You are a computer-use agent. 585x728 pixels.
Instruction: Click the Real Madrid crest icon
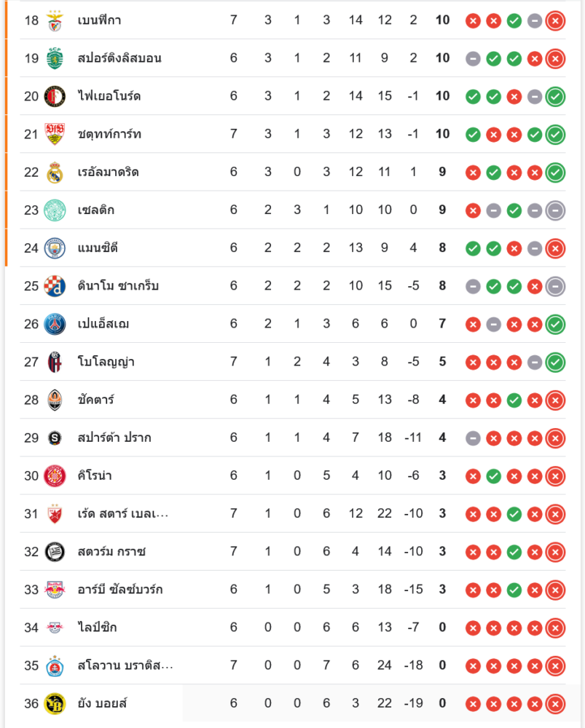(x=55, y=173)
